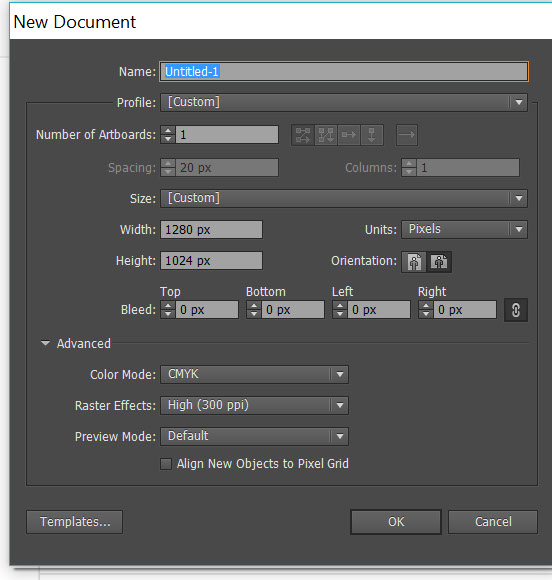The image size is (552, 580).
Task: Decrease the Number of Artboards with down arrow
Action: point(168,139)
